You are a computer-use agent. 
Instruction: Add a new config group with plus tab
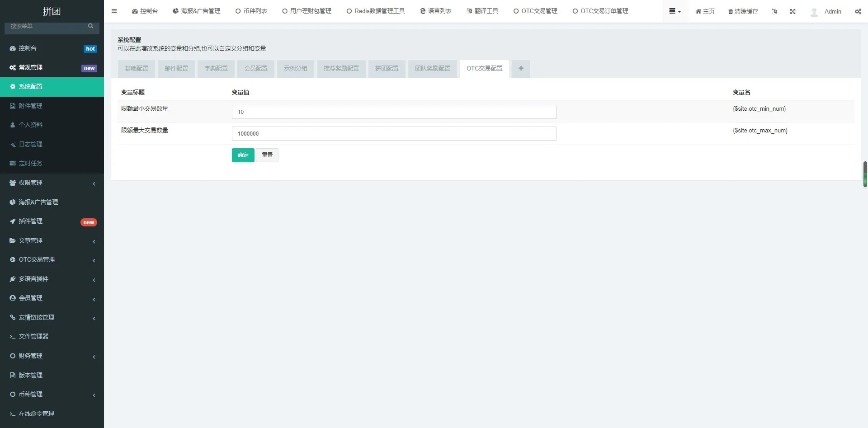click(x=521, y=69)
